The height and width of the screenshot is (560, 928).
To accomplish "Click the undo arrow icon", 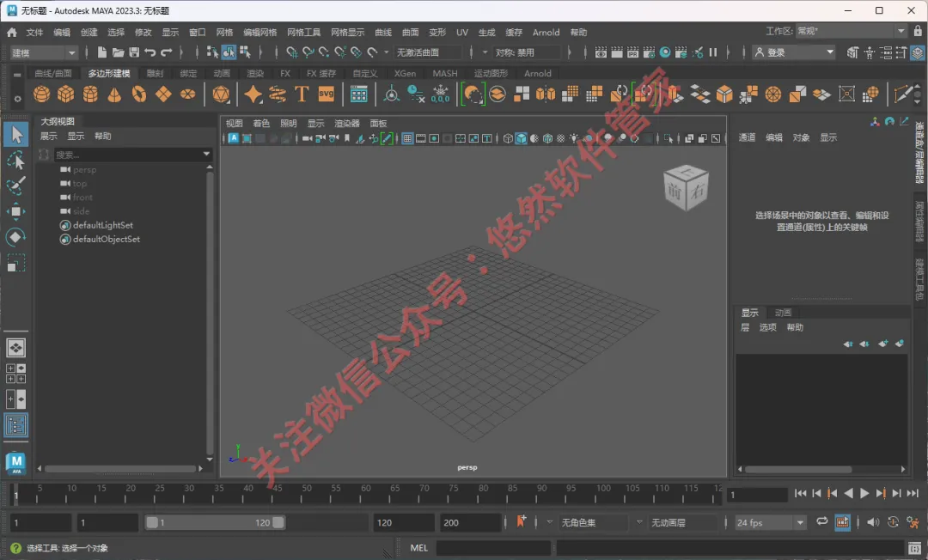I will pos(150,52).
